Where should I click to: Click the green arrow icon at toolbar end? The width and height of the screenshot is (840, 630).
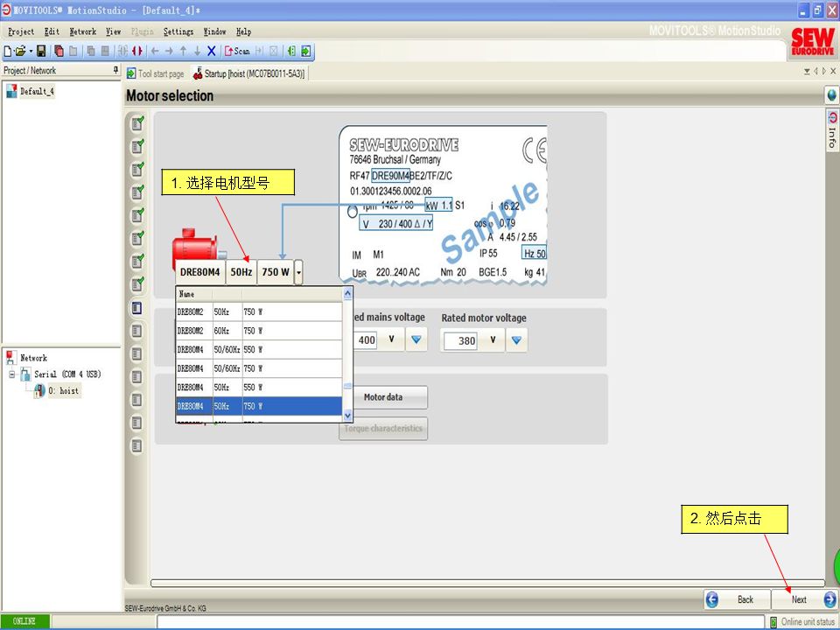click(305, 52)
